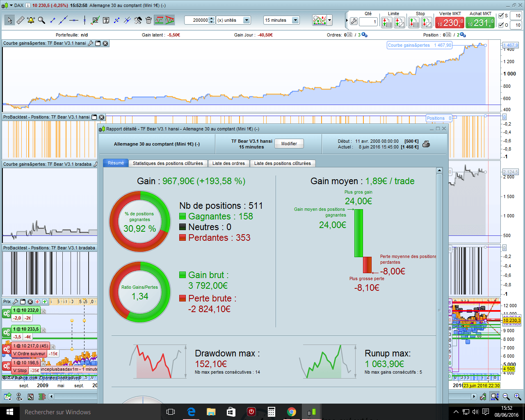Open the alert bell tool
Screen dimensions: 525x420
pos(31,20)
